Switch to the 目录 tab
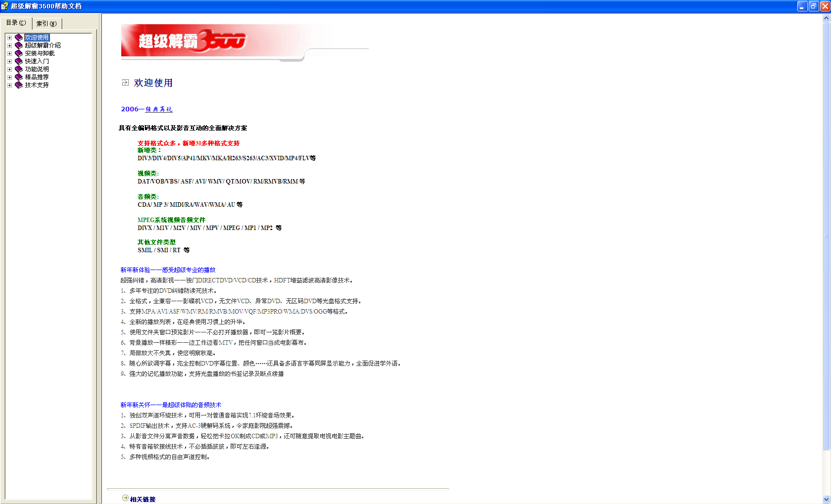The height and width of the screenshot is (504, 831). tap(16, 23)
